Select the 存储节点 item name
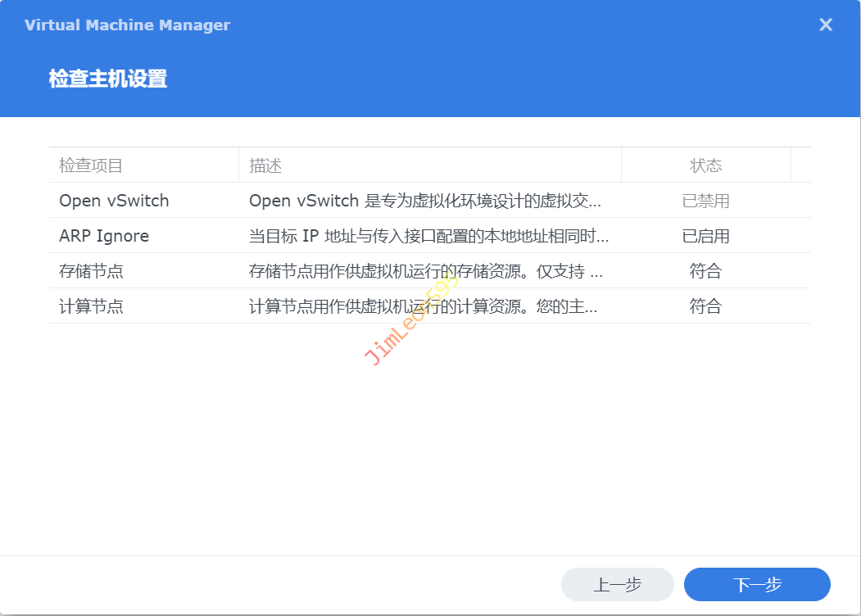Image resolution: width=861 pixels, height=616 pixels. coord(91,271)
